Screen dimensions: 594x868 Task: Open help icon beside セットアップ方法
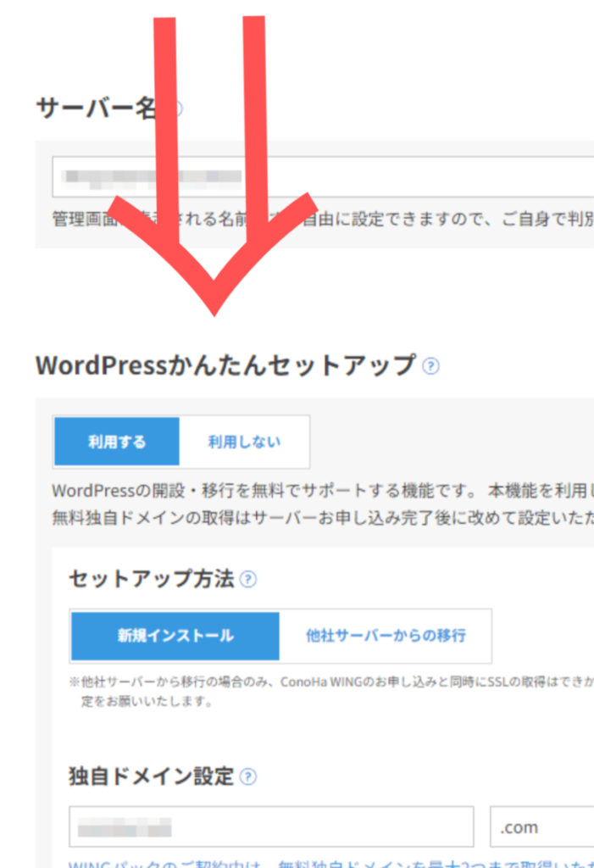pyautogui.click(x=248, y=580)
